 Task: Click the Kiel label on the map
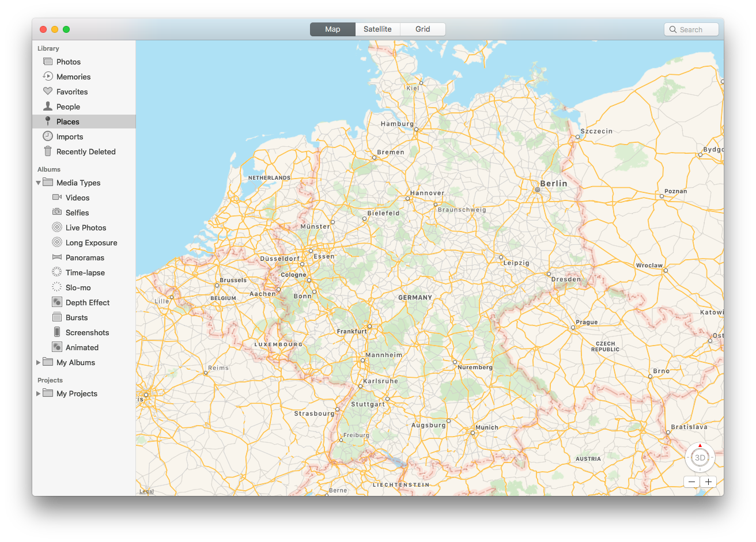413,89
